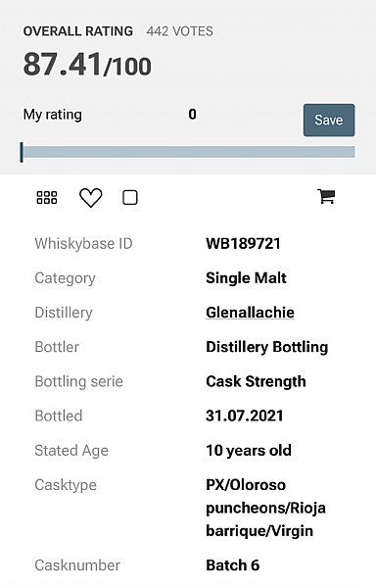This screenshot has height=588, width=376.
Task: Click the Cask Strength bottling serie
Action: [256, 381]
